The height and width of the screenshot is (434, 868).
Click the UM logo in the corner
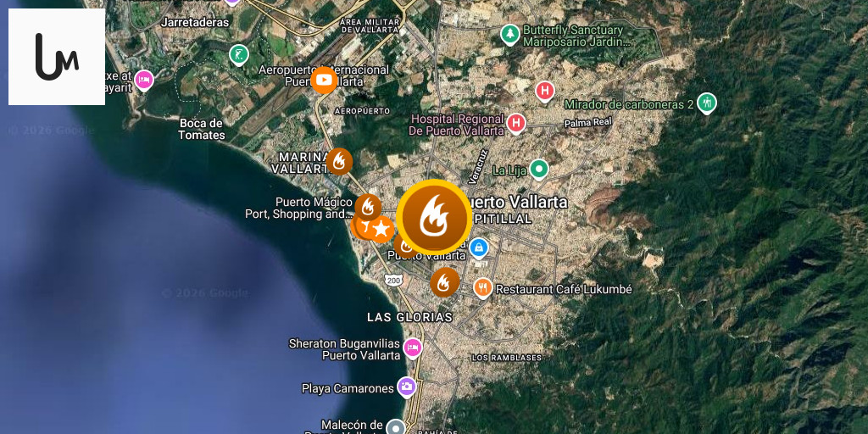tap(57, 57)
